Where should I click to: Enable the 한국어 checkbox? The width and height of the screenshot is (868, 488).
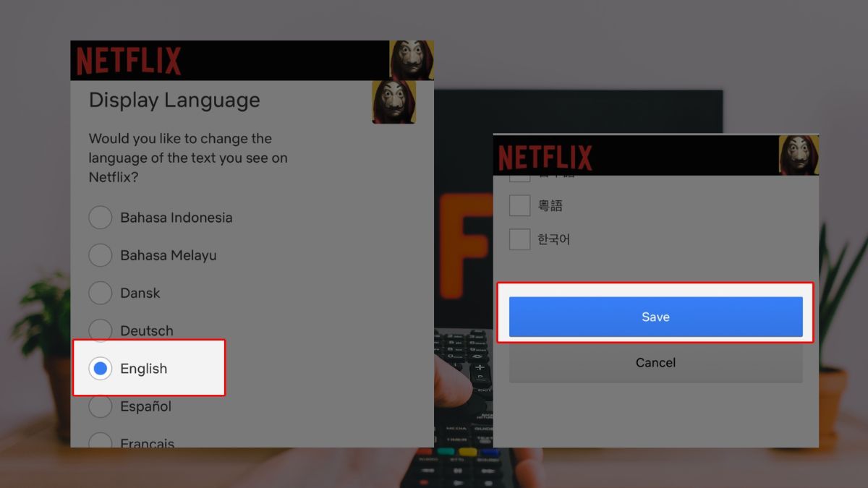[520, 239]
